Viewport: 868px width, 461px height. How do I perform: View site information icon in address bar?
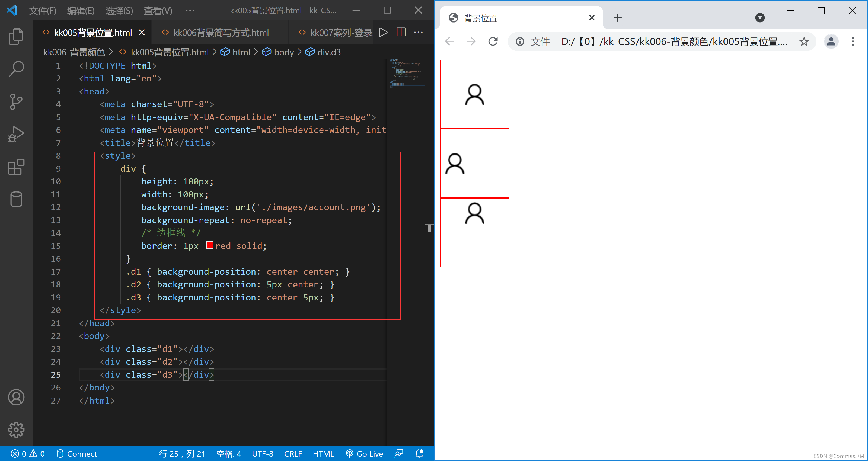pos(520,41)
